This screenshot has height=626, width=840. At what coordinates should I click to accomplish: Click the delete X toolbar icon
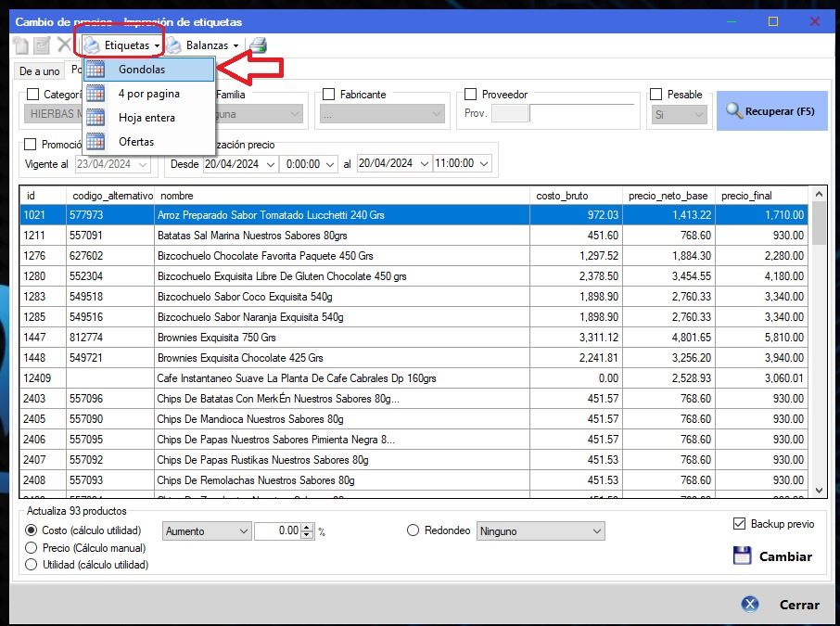64,45
